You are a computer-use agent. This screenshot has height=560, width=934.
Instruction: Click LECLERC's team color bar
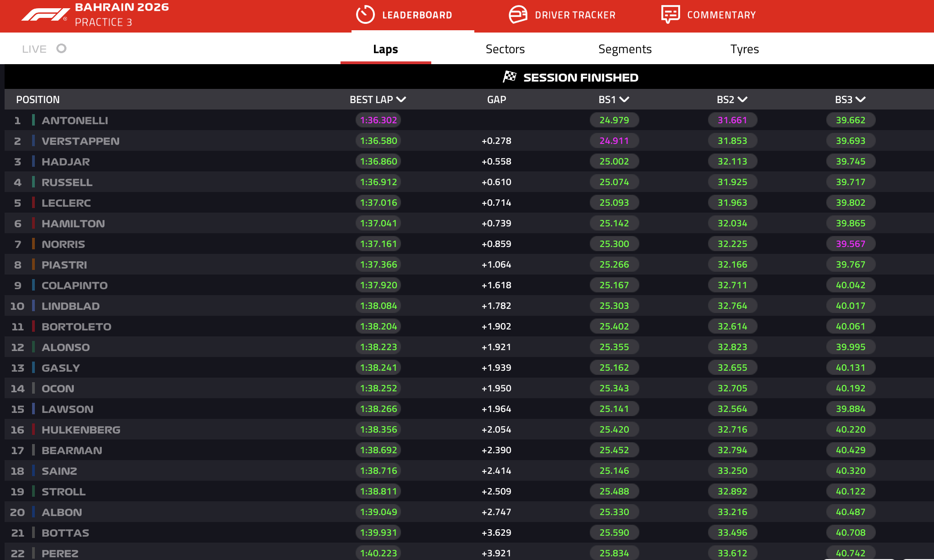33,203
